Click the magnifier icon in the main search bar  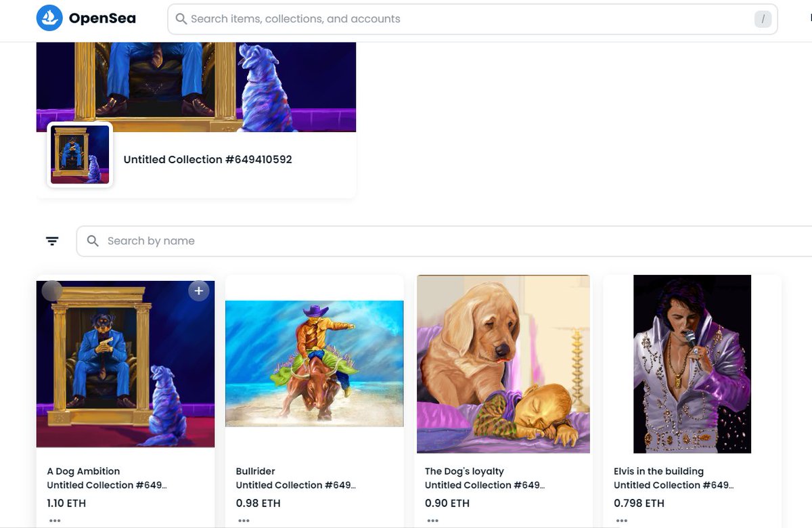tap(181, 19)
